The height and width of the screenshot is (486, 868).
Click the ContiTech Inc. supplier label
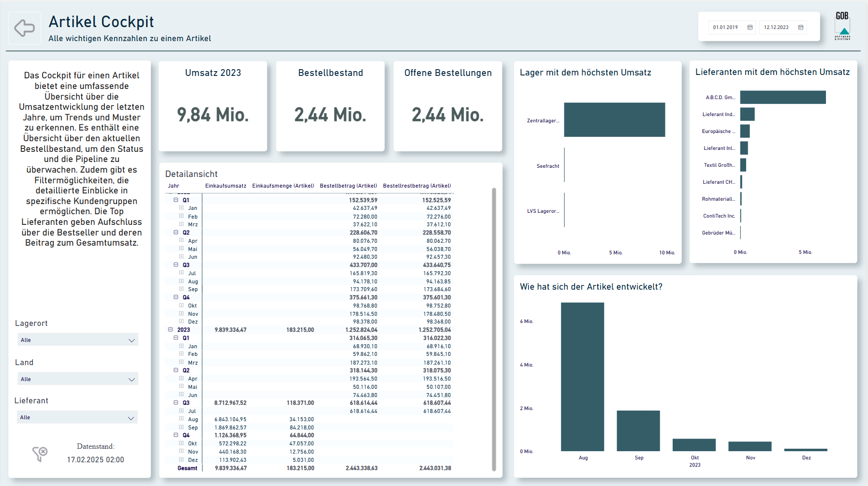(x=719, y=216)
